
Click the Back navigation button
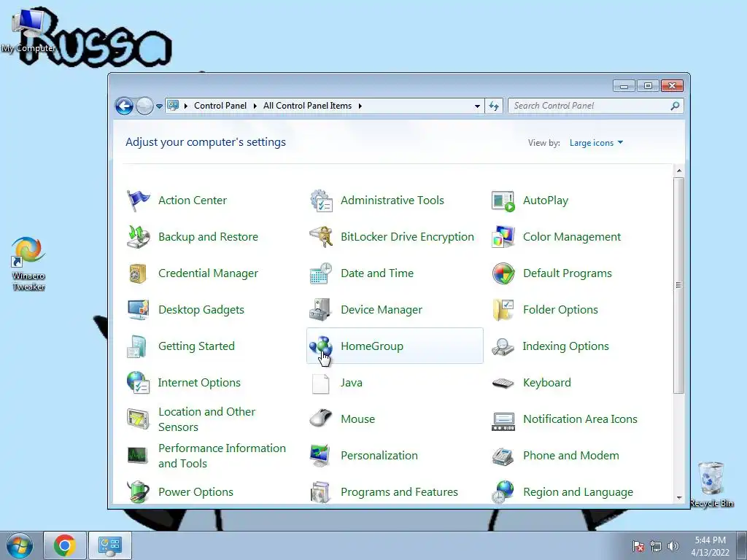pos(124,106)
